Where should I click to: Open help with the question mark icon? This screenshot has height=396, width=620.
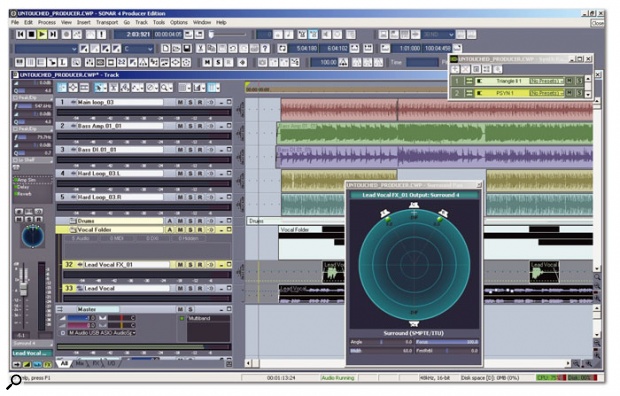265,48
